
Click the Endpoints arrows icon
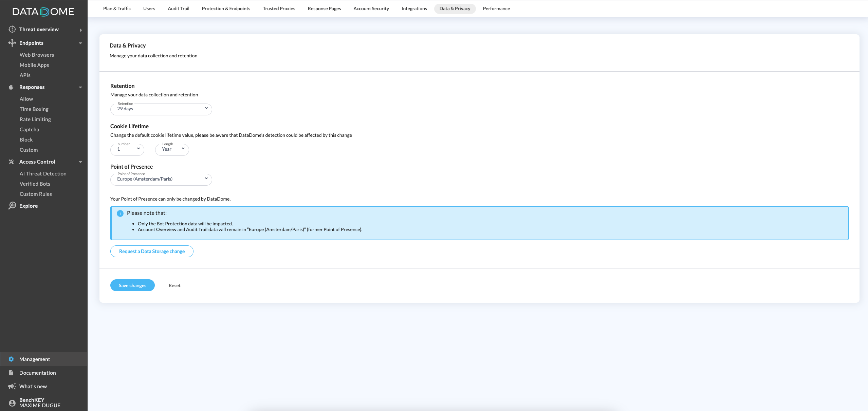click(12, 43)
